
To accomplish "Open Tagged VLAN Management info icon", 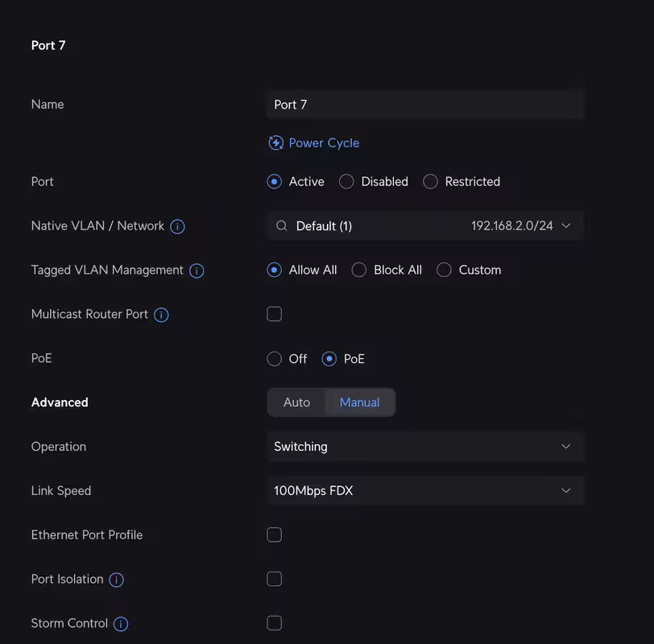I will (197, 270).
